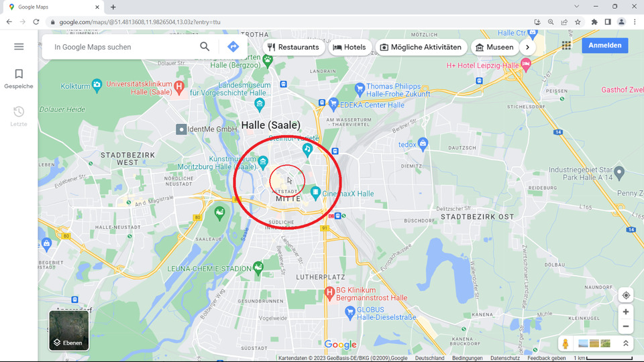Image resolution: width=644 pixels, height=362 pixels.
Task: Toggle Ebenen satellite layer thumbnail
Action: [x=68, y=330]
